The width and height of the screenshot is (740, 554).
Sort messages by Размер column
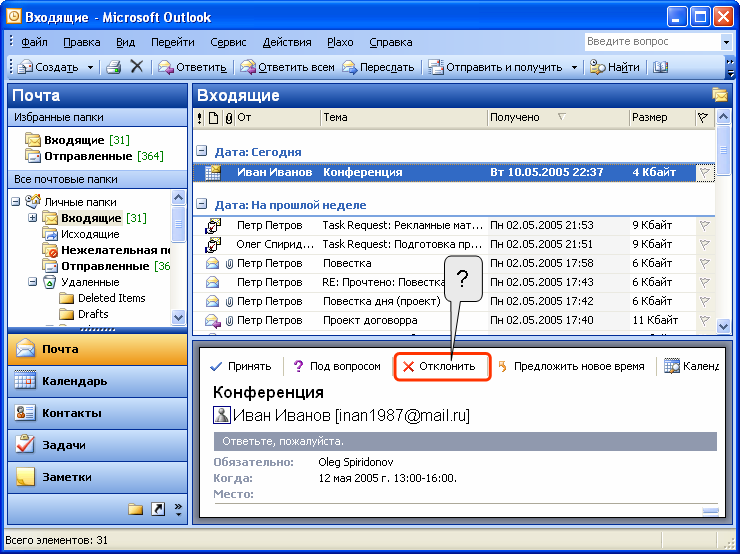click(662, 118)
